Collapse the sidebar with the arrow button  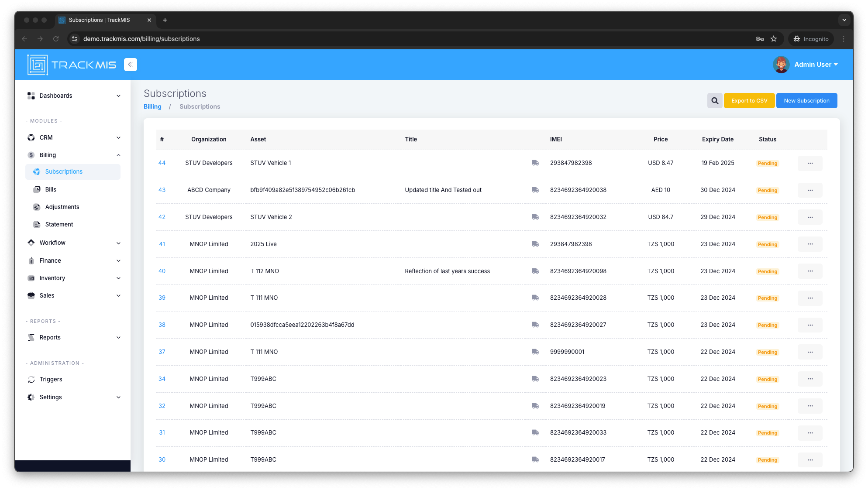tap(130, 65)
